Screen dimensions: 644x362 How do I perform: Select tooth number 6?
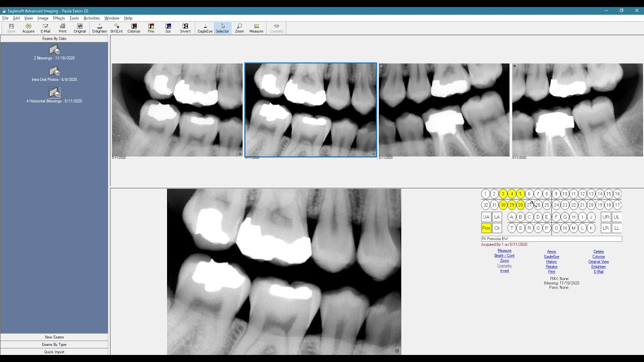(529, 194)
